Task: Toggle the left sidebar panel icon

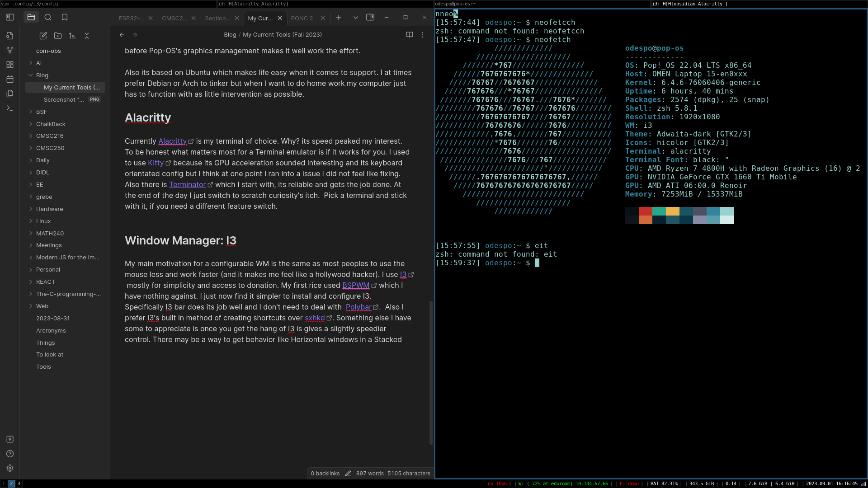Action: (x=10, y=17)
